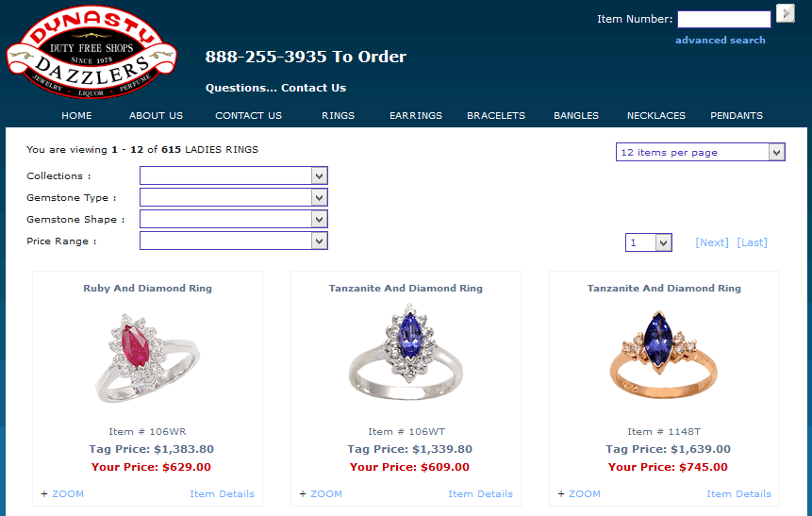Zoom item 106WT tanzanite ring
Viewport: 812px width, 516px height.
[x=321, y=493]
